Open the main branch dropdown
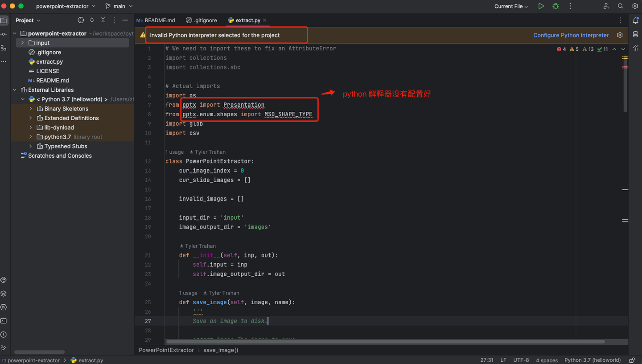This screenshot has width=642, height=364. 119,6
